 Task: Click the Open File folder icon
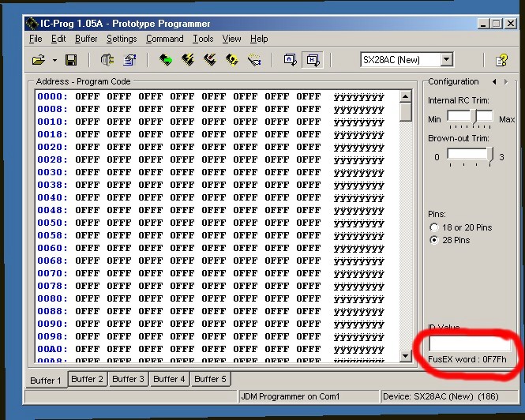click(x=38, y=60)
